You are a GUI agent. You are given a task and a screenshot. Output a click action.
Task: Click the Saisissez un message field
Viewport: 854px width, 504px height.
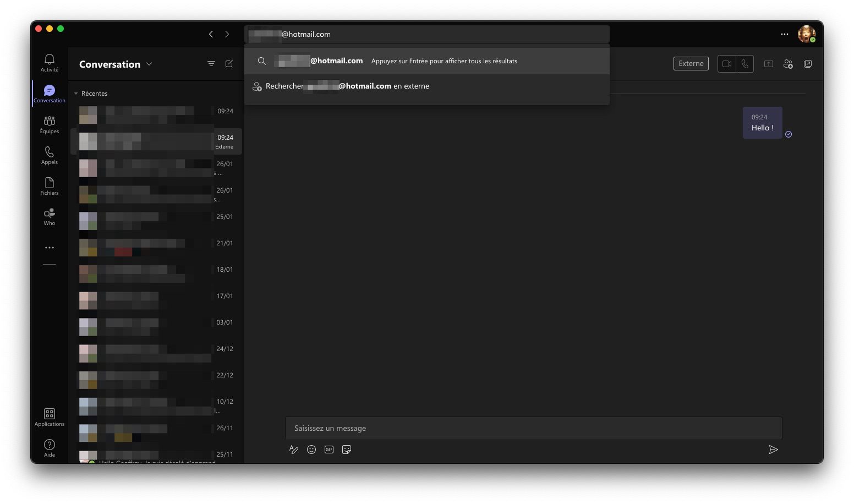(533, 428)
